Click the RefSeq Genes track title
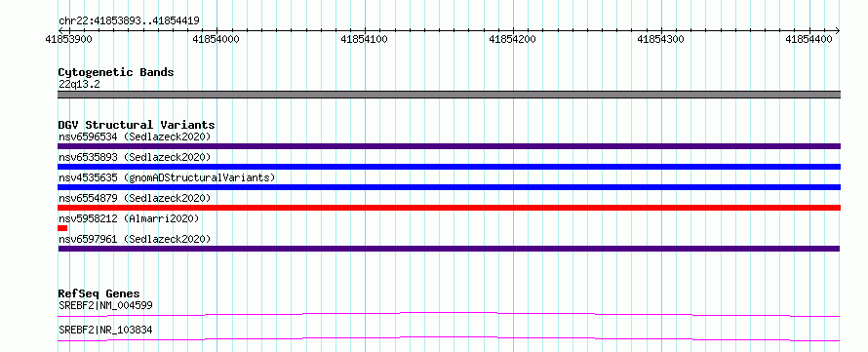868x352 pixels. (99, 293)
